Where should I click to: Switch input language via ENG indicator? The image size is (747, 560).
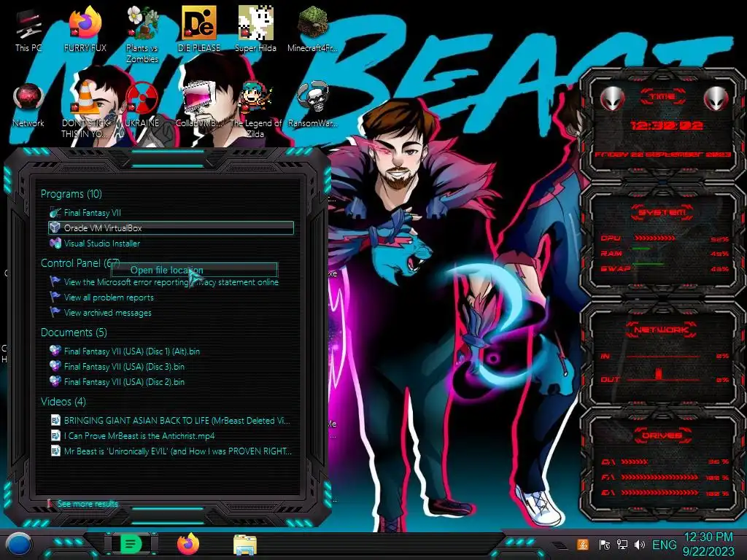point(664,545)
